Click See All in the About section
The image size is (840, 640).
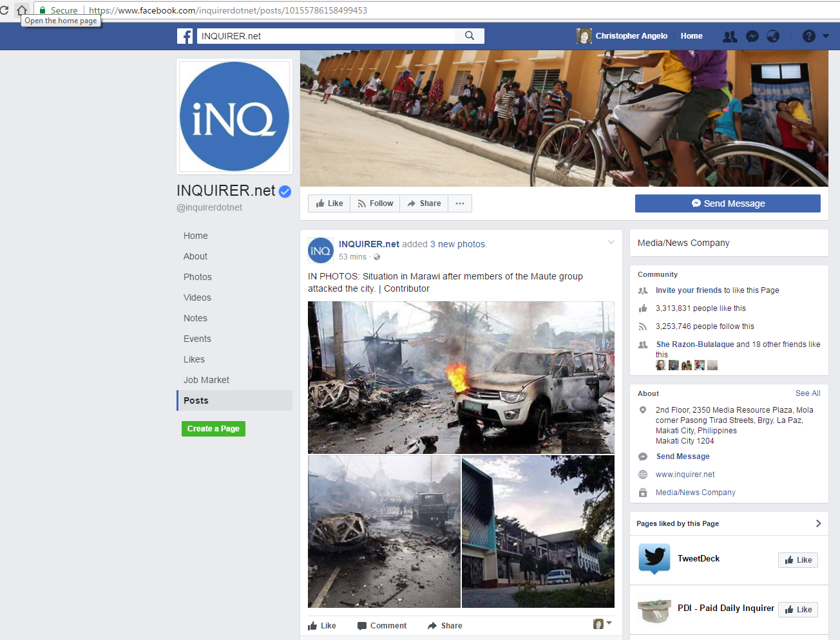click(808, 393)
